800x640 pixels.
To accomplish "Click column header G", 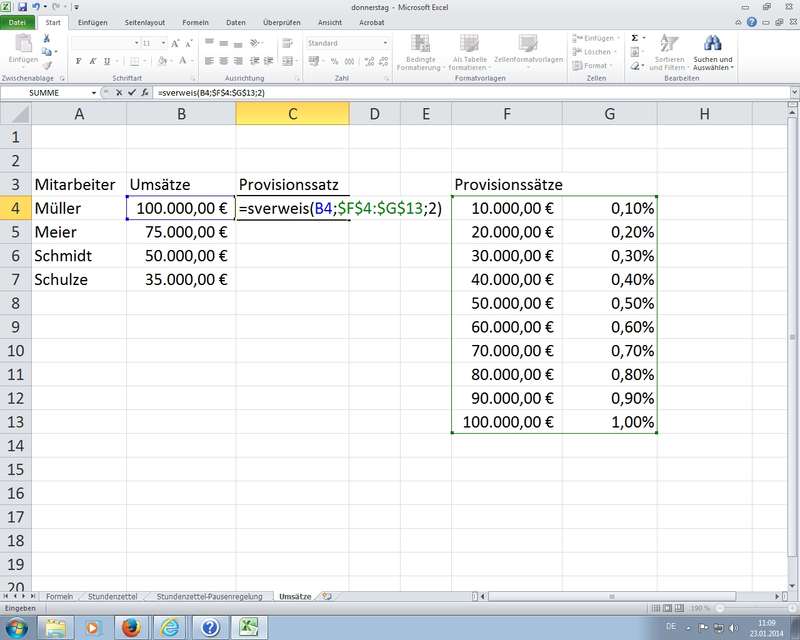I will coord(609,114).
